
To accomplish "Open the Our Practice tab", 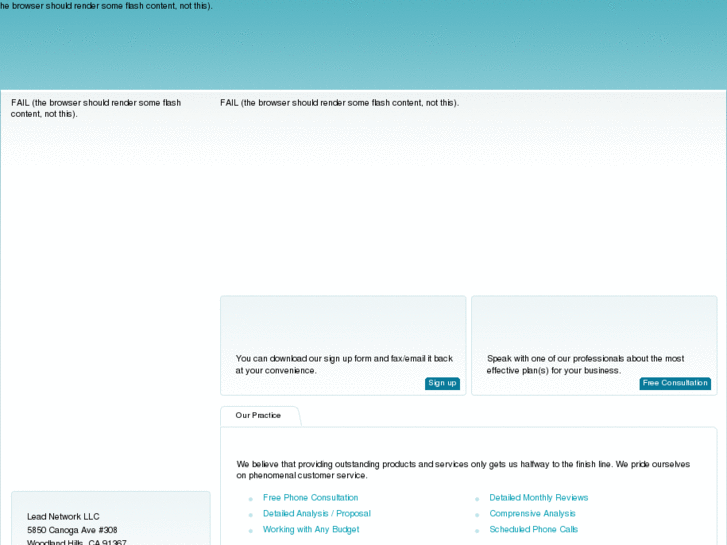I will click(x=259, y=416).
